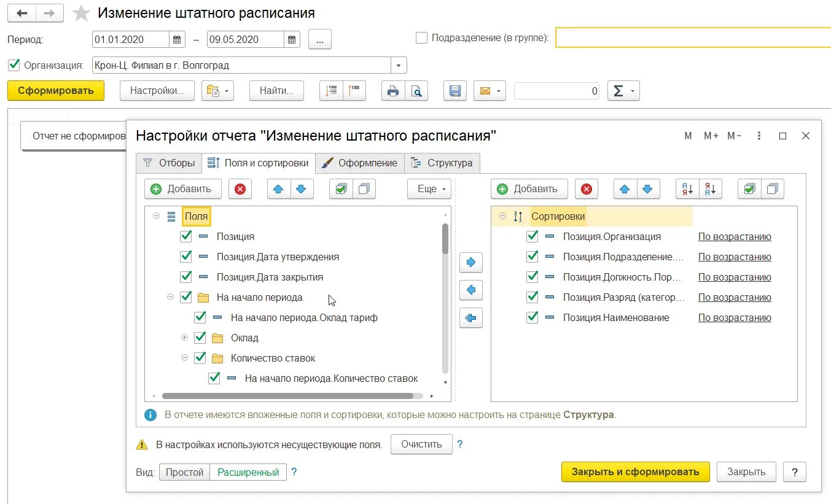Screen dimensions: 831x504
Task: Uncheck the Позиция field
Action: pos(186,236)
